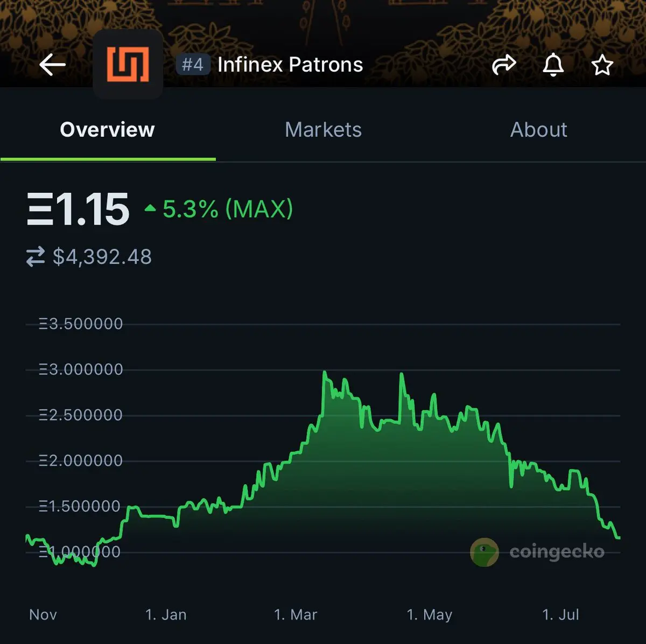The image size is (646, 644).
Task: Tap the 1. Jul date label
Action: (x=560, y=615)
